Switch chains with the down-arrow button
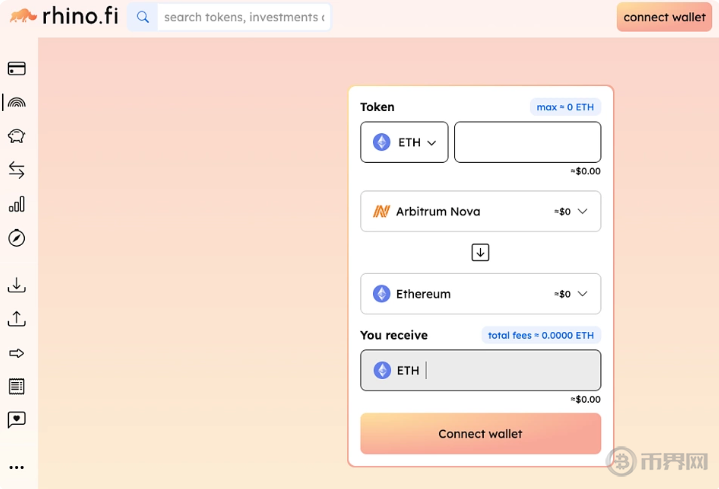Image resolution: width=719 pixels, height=489 pixels. coord(480,253)
